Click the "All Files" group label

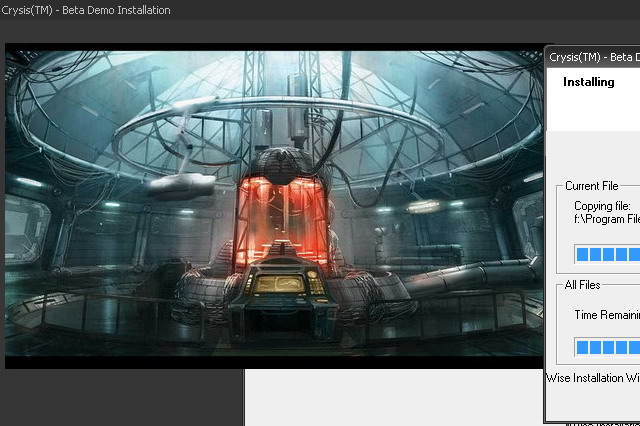coord(582,285)
